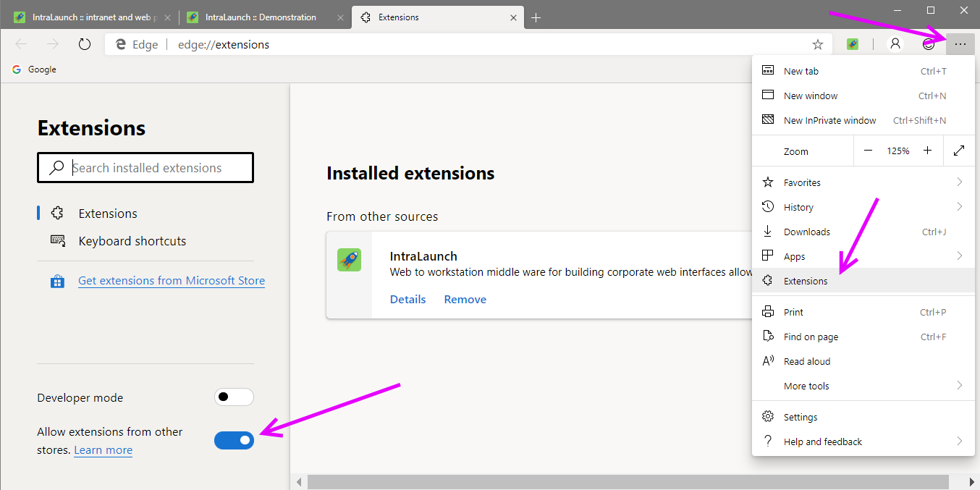Click the 125% zoom value

(898, 151)
